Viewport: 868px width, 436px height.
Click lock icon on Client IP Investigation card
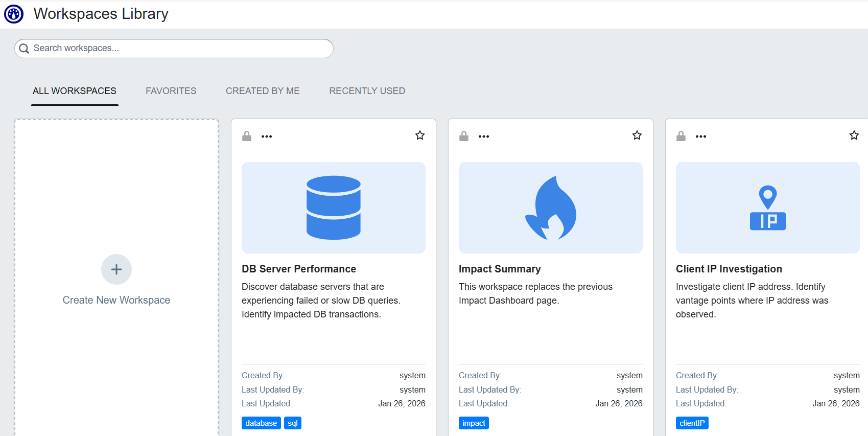coord(681,136)
